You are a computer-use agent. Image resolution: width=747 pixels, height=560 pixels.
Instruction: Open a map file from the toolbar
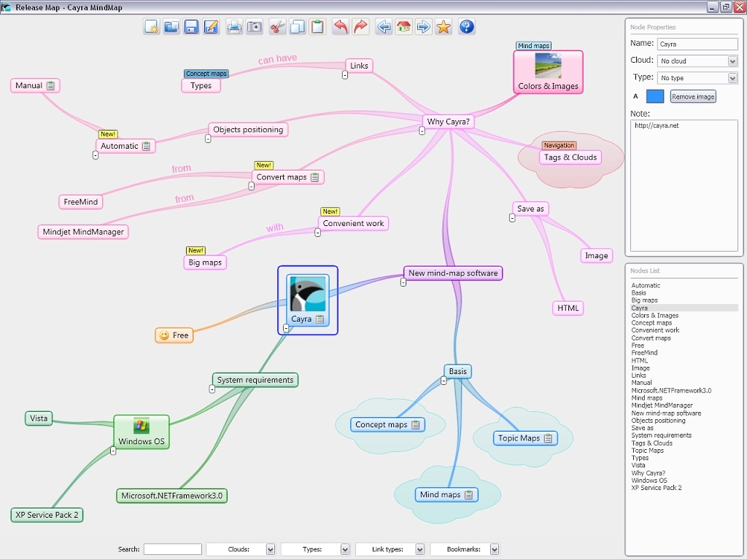(x=171, y=27)
